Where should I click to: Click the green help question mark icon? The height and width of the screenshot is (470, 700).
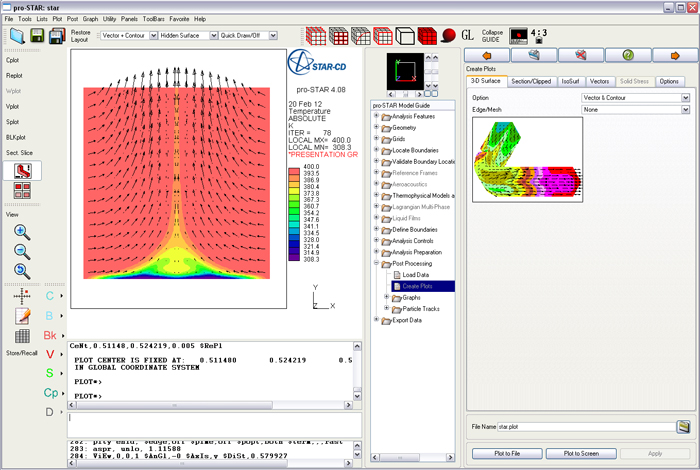(628, 55)
